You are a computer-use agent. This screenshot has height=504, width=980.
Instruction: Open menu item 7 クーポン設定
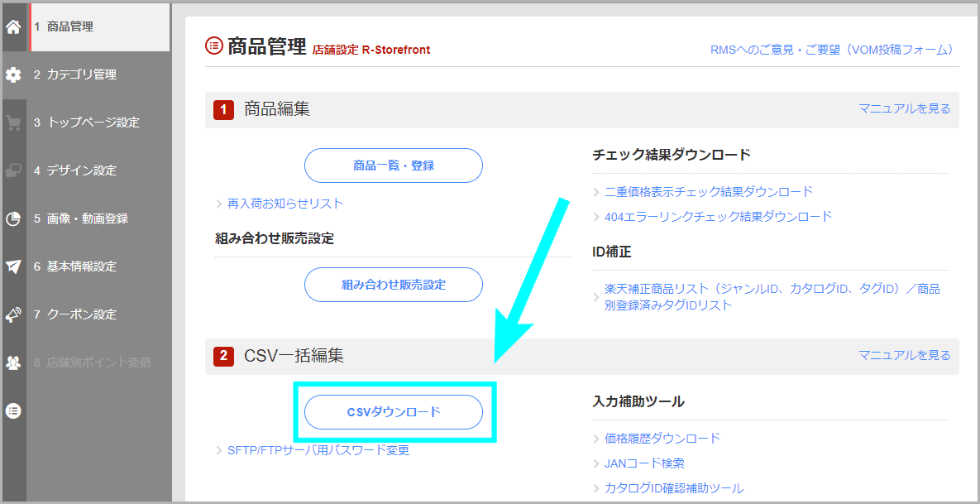click(x=98, y=314)
